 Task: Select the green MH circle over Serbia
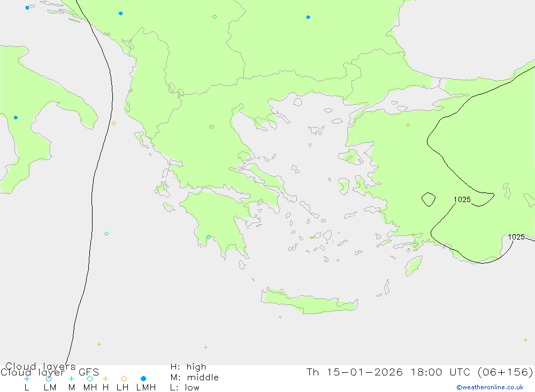pos(215,17)
